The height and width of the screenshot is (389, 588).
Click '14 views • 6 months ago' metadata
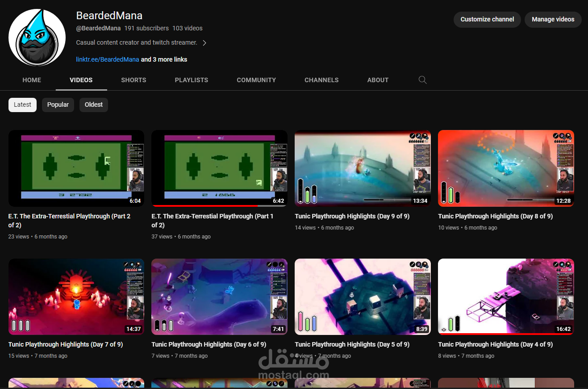324,228
